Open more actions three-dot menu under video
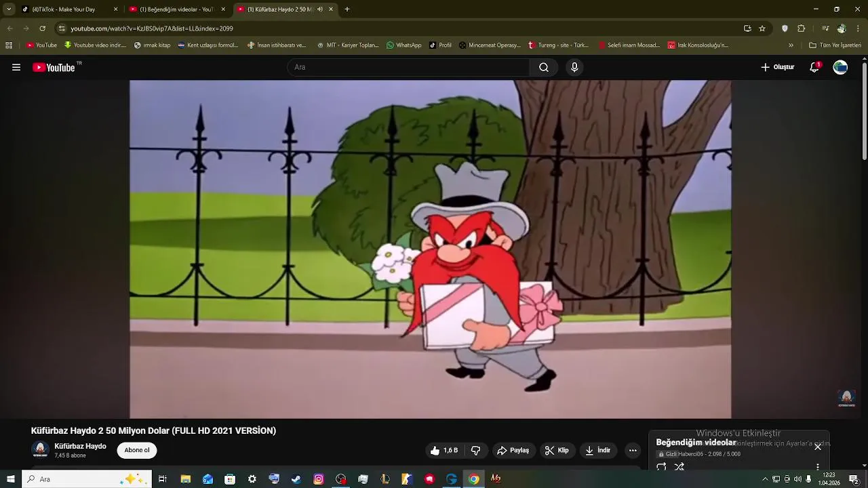The image size is (868, 488). [x=633, y=450]
